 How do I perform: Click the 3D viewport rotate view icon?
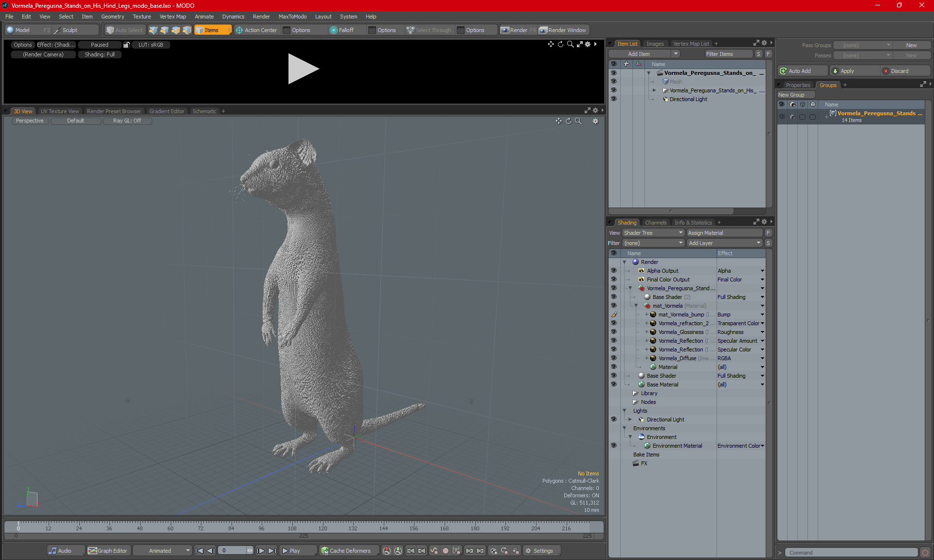569,121
